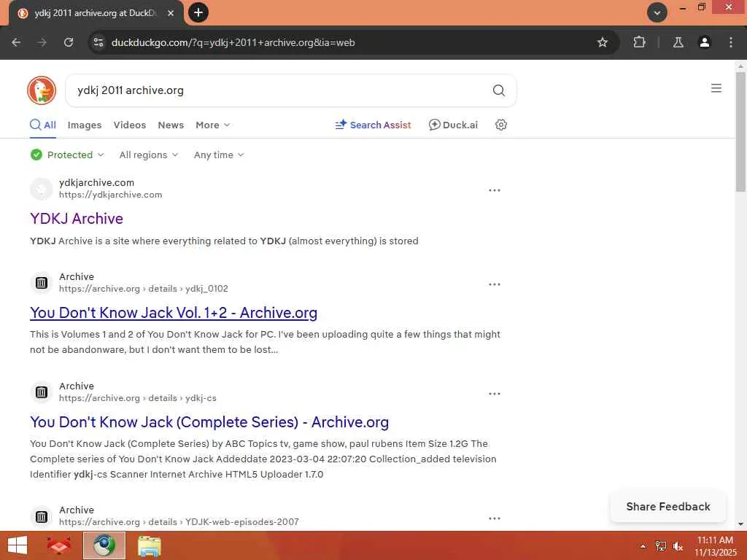Expand the Any time filter dropdown
This screenshot has height=560, width=747.
pyautogui.click(x=219, y=155)
